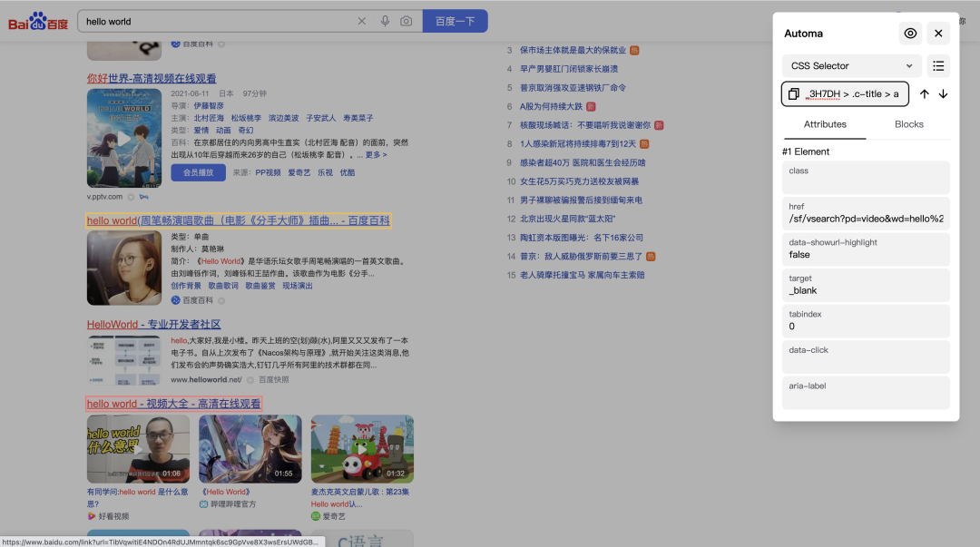The height and width of the screenshot is (547, 980).
Task: Clear the search box with X icon
Action: click(x=361, y=21)
